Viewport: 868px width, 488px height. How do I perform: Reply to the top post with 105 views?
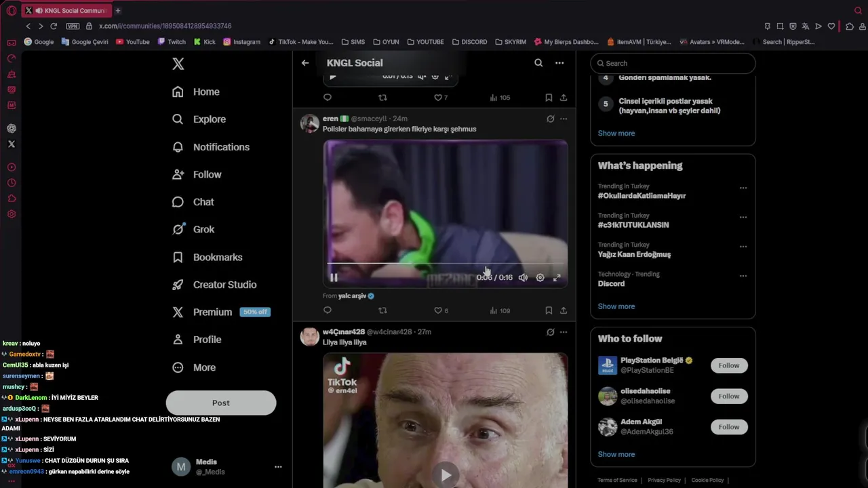tap(328, 98)
